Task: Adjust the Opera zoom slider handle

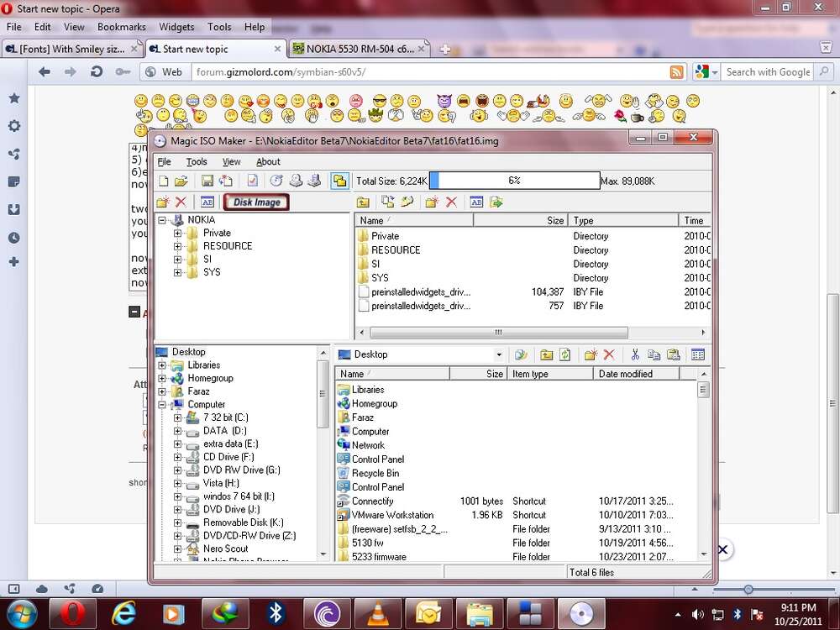Action: pos(748,590)
